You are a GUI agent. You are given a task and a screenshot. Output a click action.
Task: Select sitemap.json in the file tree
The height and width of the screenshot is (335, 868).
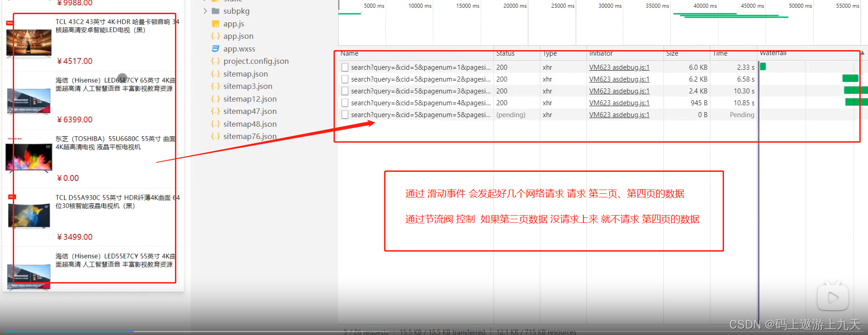[246, 74]
